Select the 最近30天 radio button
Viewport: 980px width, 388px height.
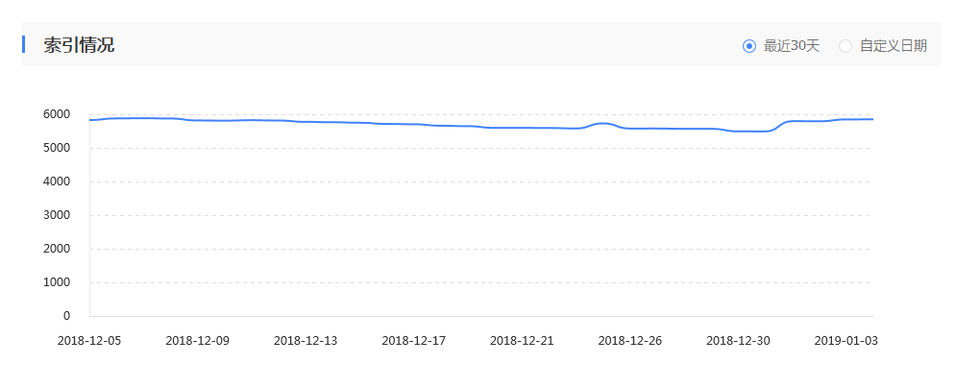(749, 45)
